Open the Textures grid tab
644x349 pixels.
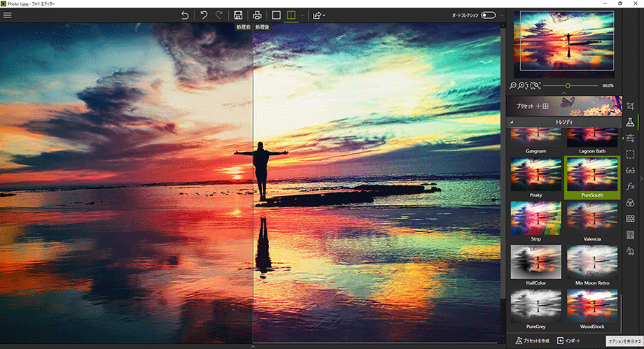coord(630,219)
